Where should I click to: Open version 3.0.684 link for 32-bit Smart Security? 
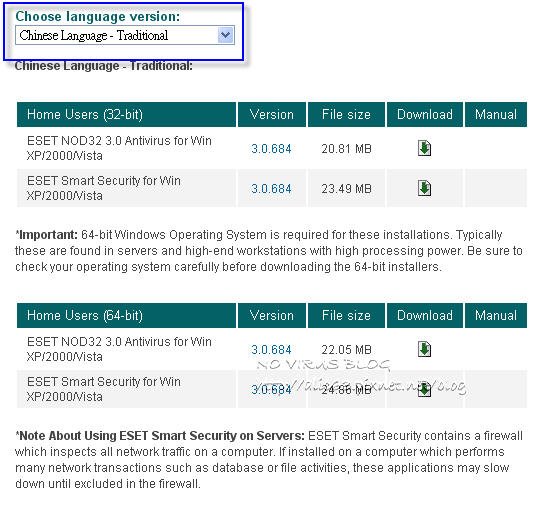(271, 189)
